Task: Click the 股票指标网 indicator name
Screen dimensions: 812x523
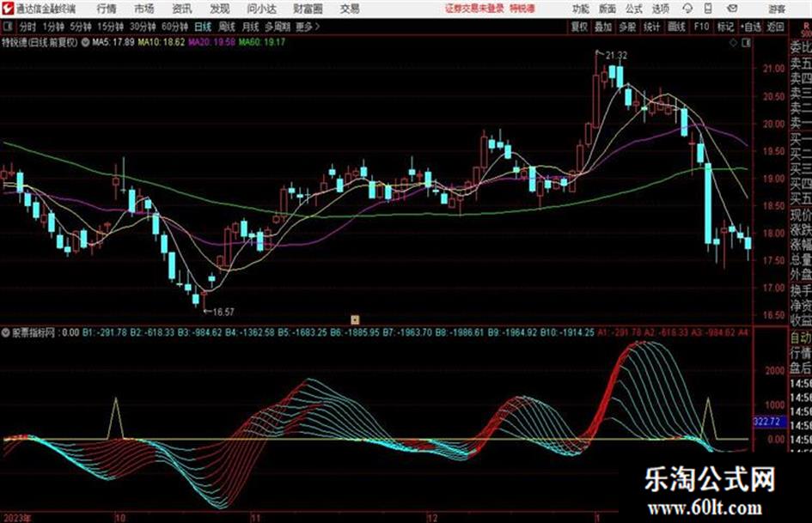Action: click(x=34, y=332)
